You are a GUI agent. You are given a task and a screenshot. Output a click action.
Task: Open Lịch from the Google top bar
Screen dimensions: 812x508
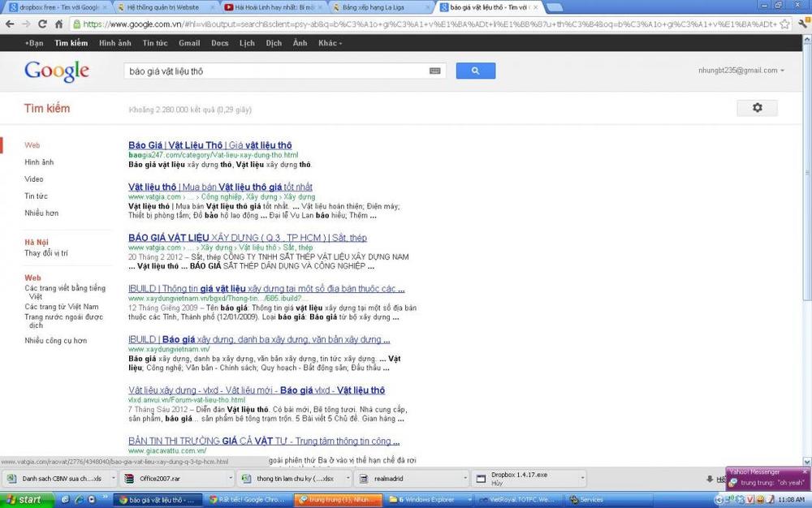pos(247,43)
